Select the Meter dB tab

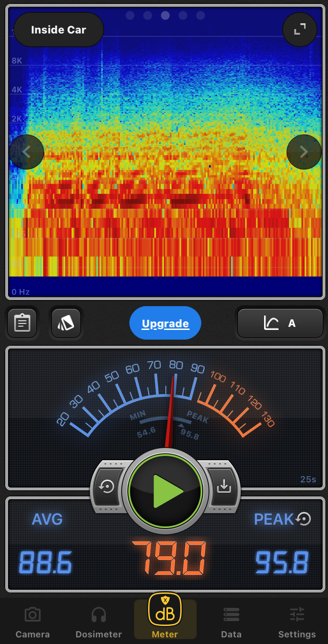(x=165, y=617)
